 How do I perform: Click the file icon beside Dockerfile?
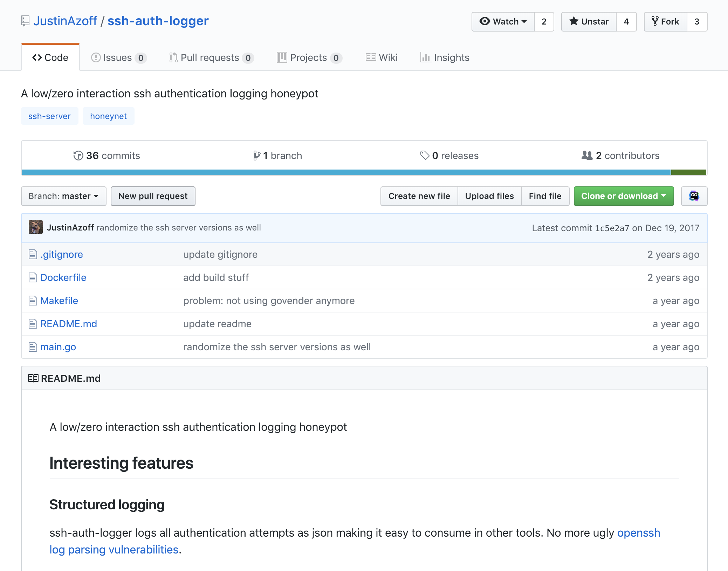[x=33, y=277]
